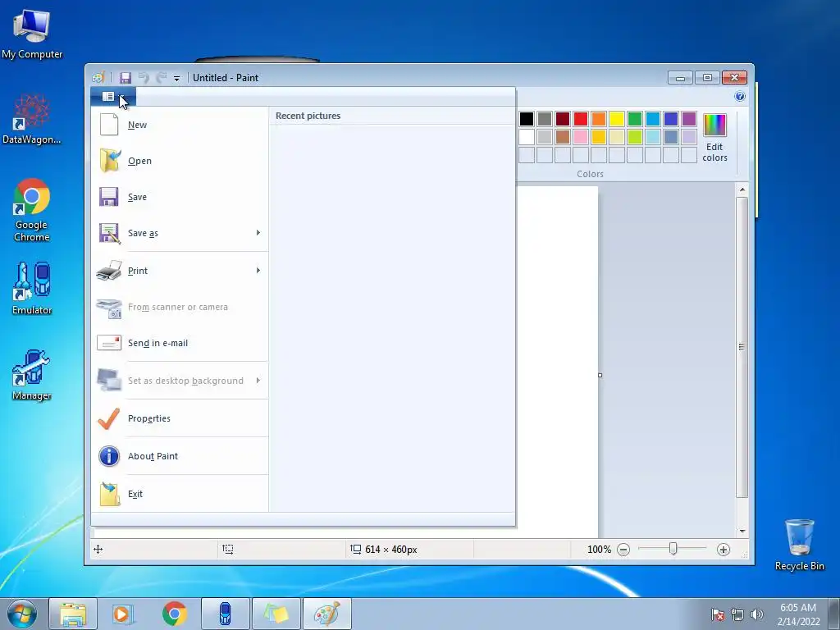Click the printer icon
Screen dimensions: 840x630
109,271
